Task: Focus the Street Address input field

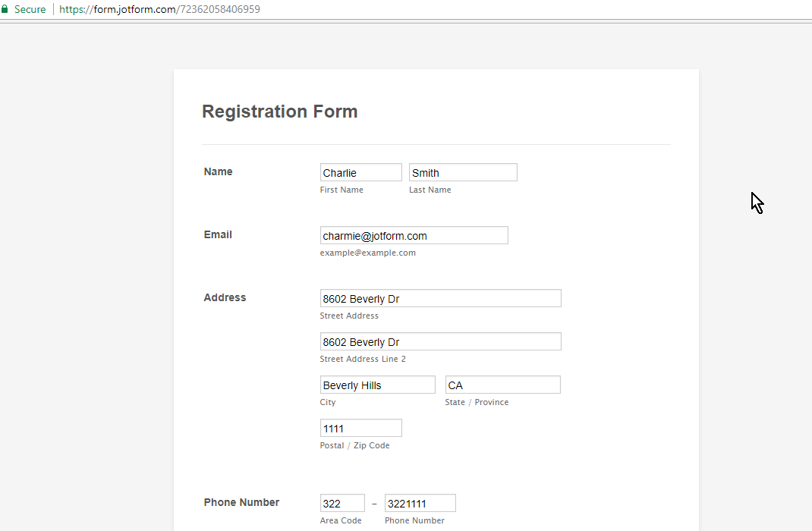Action: coord(440,298)
